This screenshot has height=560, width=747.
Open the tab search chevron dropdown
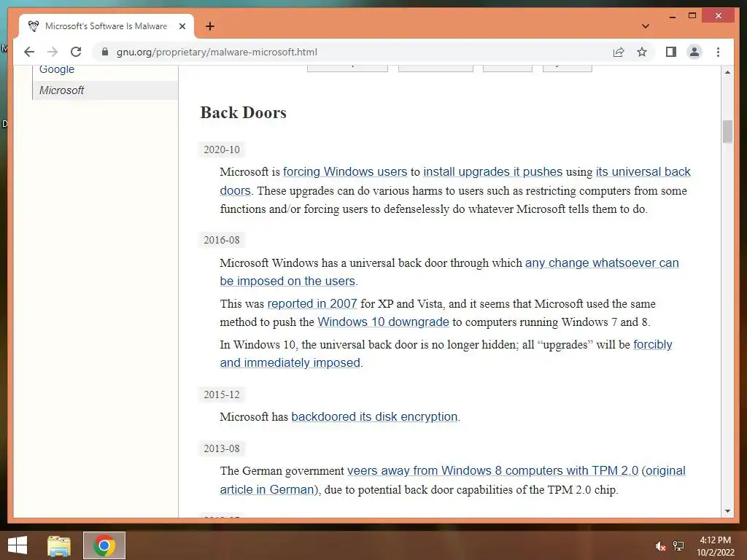coord(646,26)
